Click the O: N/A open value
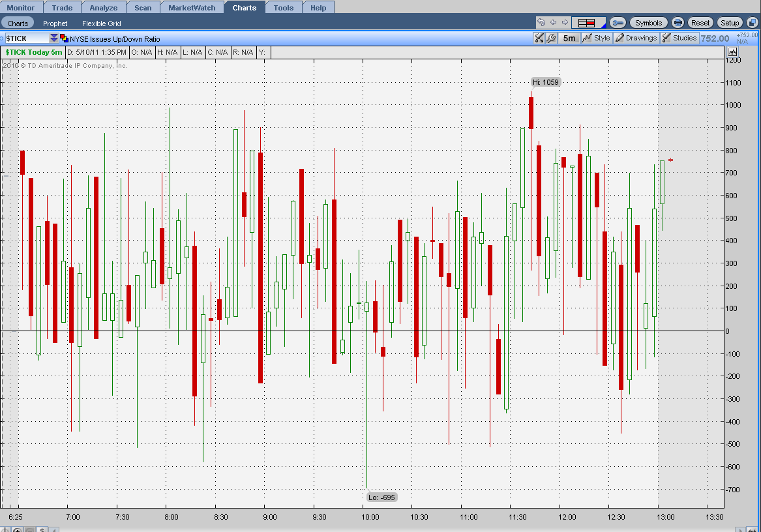 click(x=142, y=52)
